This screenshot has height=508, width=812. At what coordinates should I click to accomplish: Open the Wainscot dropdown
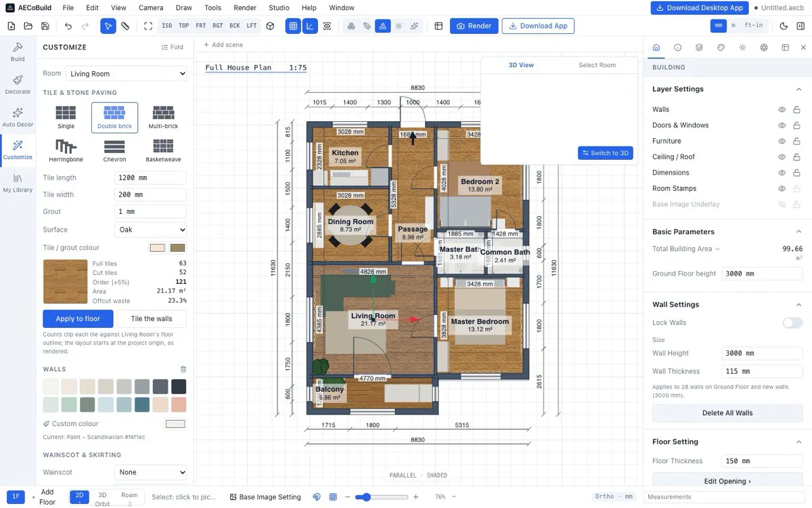point(150,472)
